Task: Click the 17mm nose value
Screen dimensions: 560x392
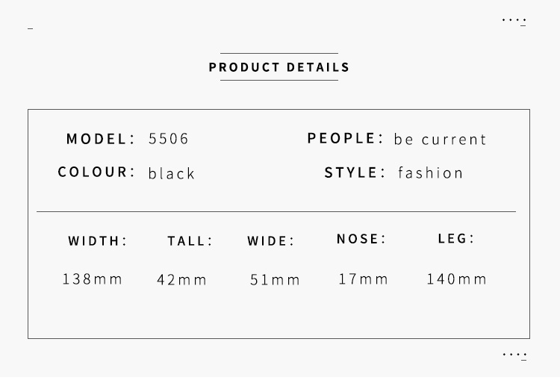Action: coord(363,279)
